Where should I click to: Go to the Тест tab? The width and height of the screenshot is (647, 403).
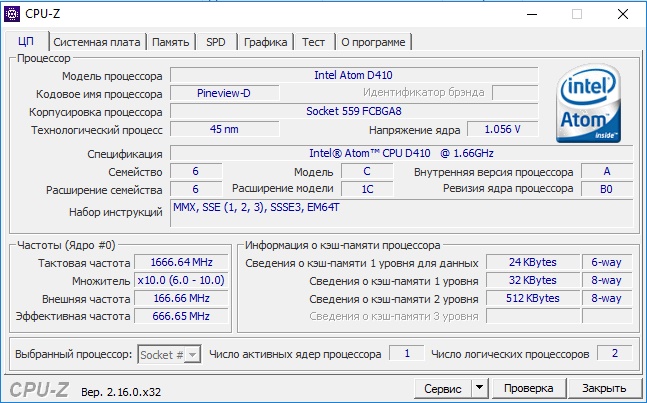(x=313, y=42)
